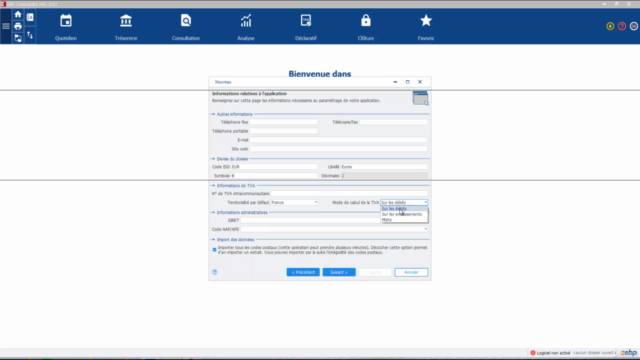This screenshot has height=360, width=640.
Task: Click the 'Logiciel non activé' warning icon
Action: [533, 353]
